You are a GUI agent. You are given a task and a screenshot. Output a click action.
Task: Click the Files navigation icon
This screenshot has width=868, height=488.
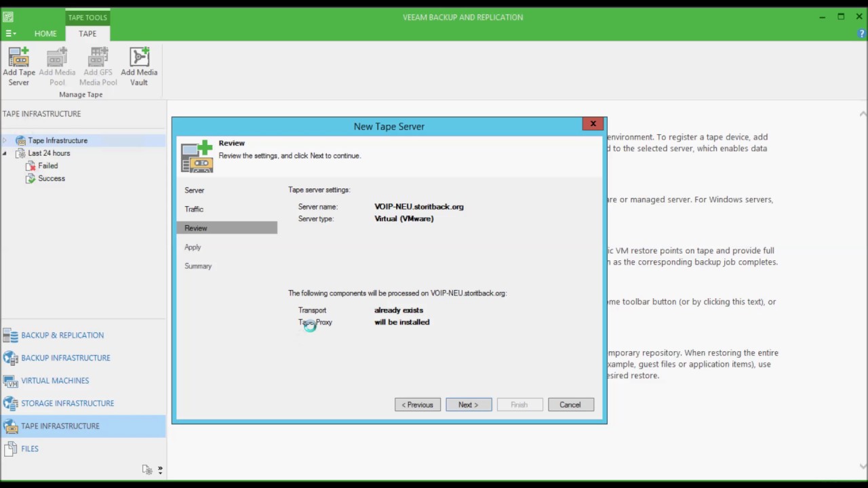pos(10,449)
